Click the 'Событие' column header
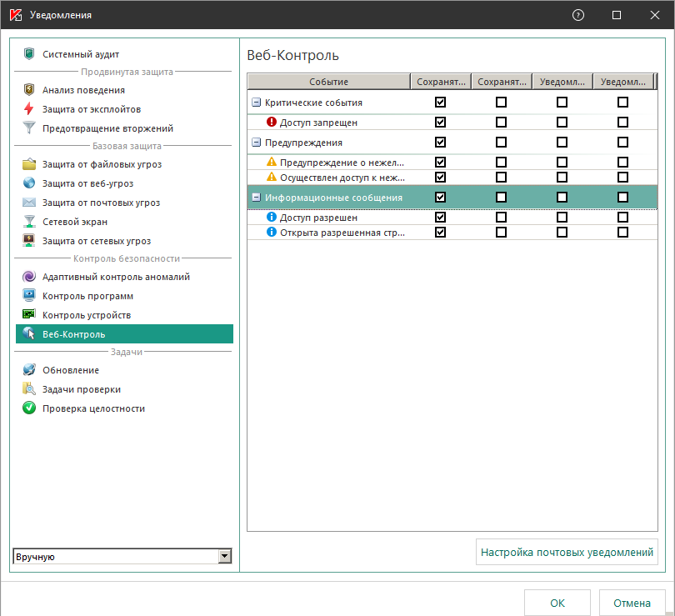This screenshot has height=616, width=675. click(328, 82)
